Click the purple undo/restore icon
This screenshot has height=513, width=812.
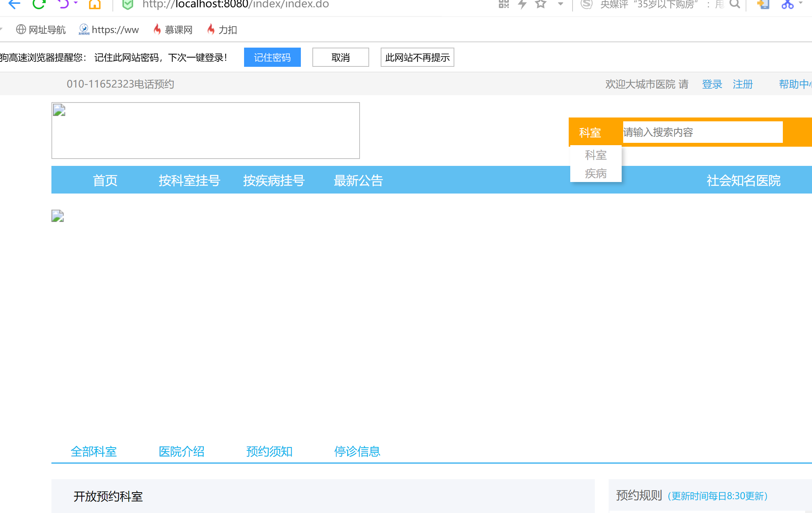click(64, 4)
